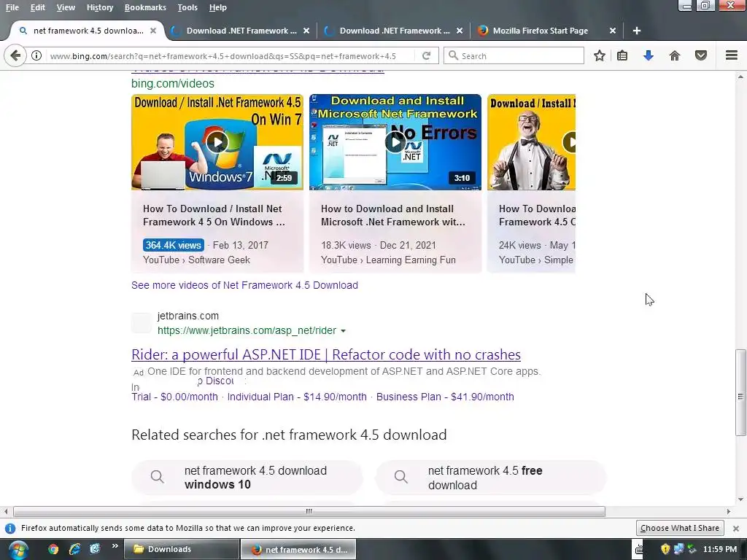The image size is (747, 560).
Task: Launch Internet Explorer from the taskbar
Action: pyautogui.click(x=74, y=549)
